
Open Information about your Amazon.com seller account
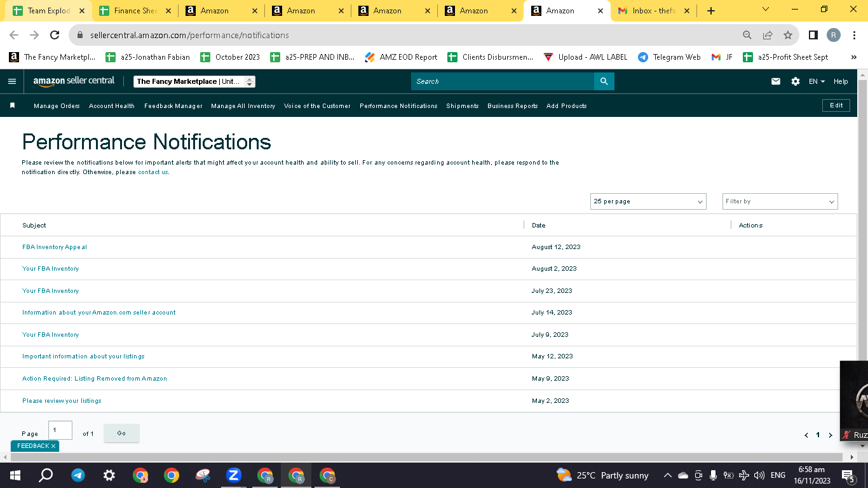coord(99,313)
